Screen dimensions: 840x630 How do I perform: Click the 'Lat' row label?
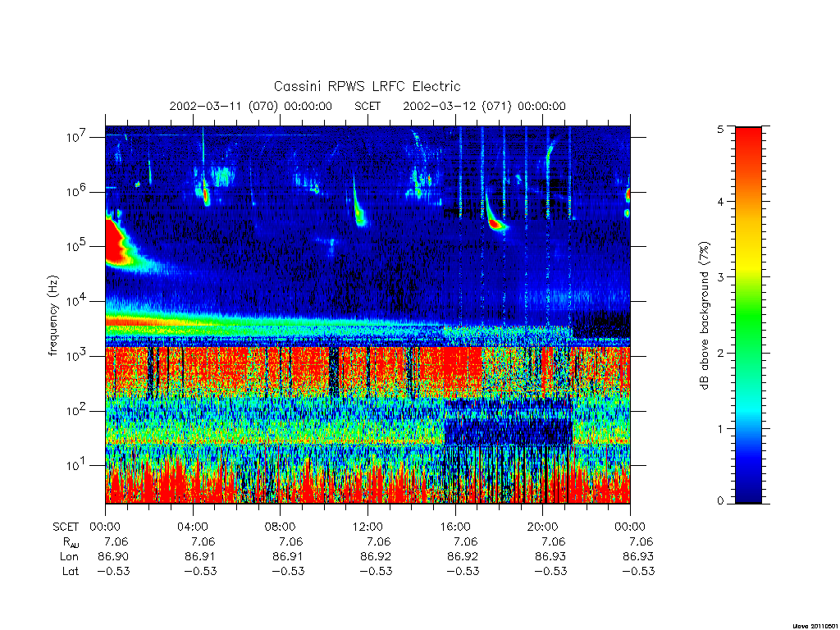(x=71, y=571)
